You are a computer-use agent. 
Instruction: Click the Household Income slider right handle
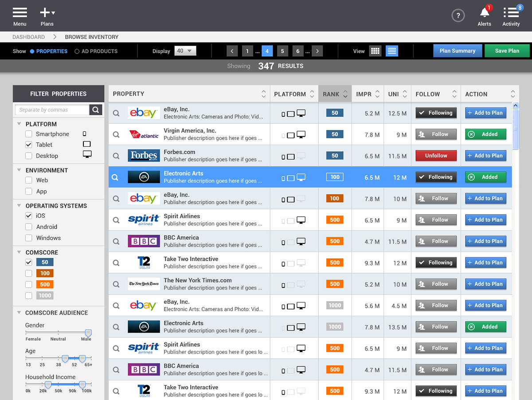pyautogui.click(x=82, y=385)
